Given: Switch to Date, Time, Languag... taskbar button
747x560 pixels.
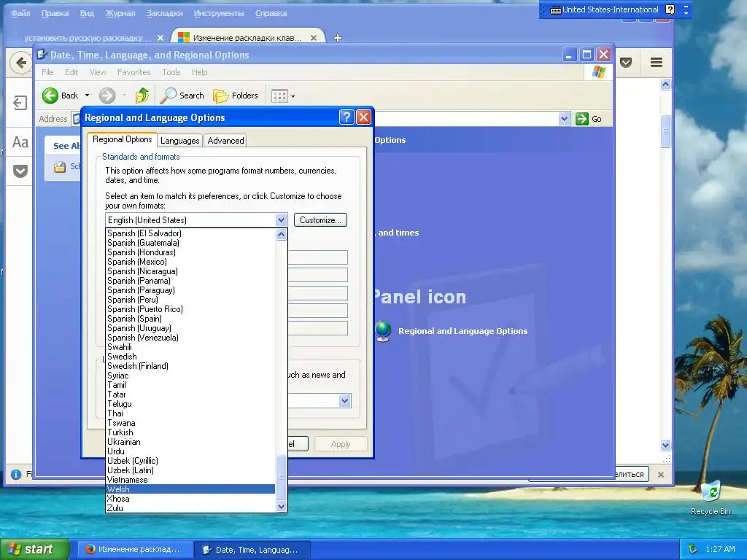Looking at the screenshot, I should pyautogui.click(x=253, y=550).
